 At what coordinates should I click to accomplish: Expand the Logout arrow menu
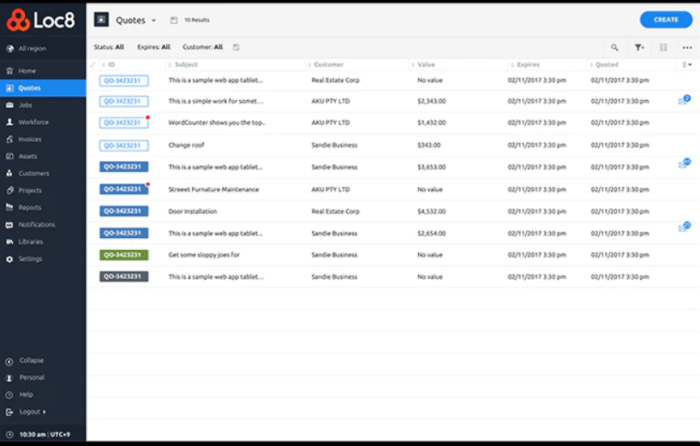pyautogui.click(x=44, y=412)
